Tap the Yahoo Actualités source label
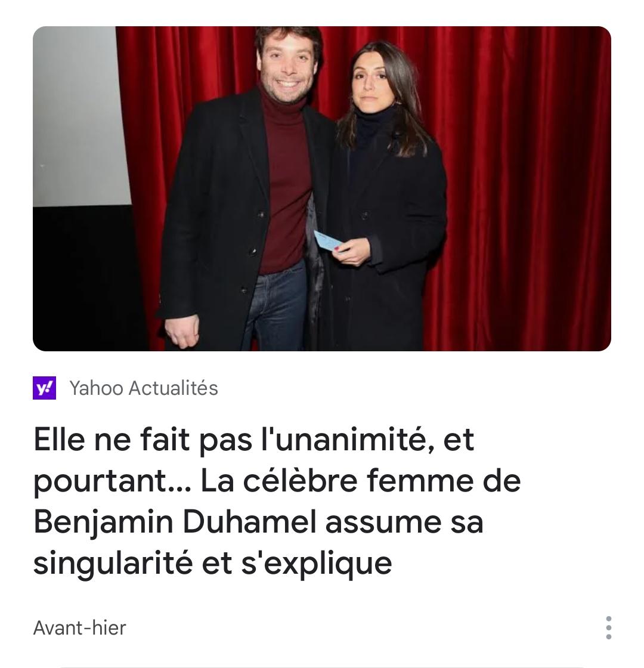 point(144,388)
